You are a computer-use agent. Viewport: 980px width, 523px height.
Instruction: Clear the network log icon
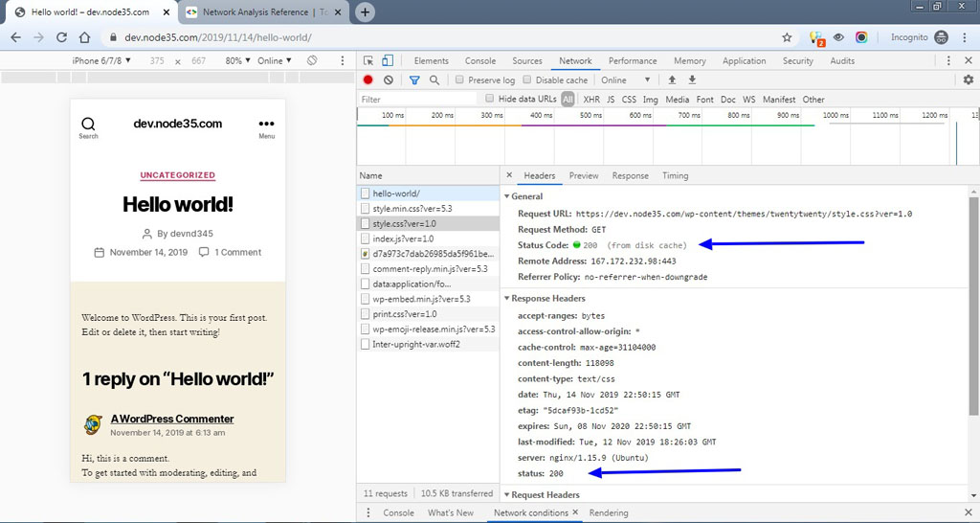pos(389,80)
